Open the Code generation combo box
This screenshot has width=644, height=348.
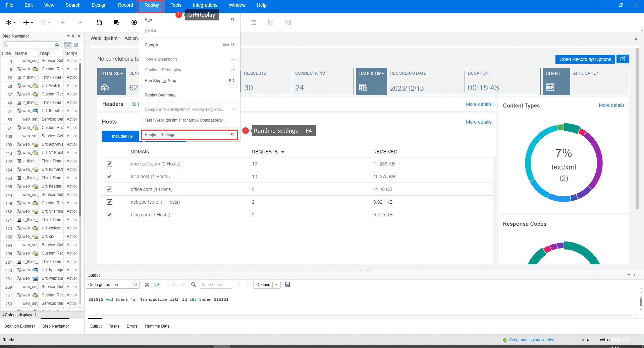[x=113, y=285]
